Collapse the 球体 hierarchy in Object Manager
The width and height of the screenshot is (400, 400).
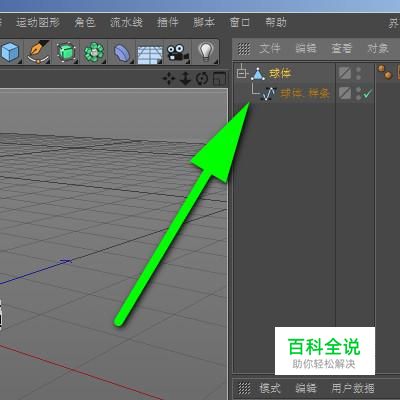[x=242, y=73]
